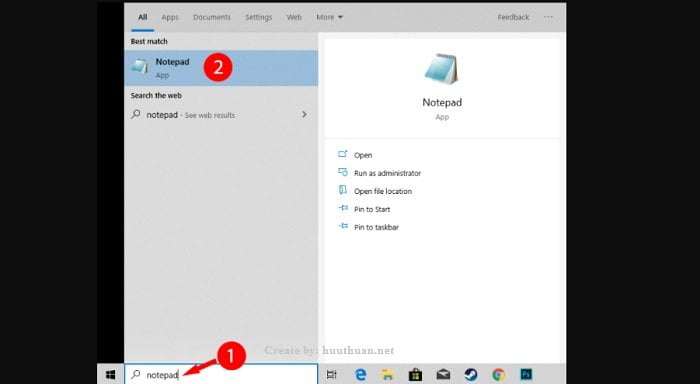700x384 pixels.
Task: Switch to the Documents tab
Action: tap(212, 17)
